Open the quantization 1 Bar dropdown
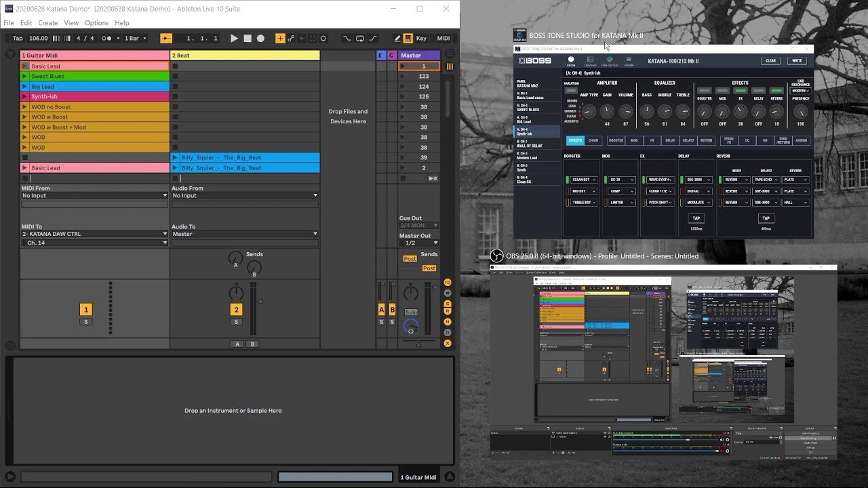The height and width of the screenshot is (488, 868). click(136, 39)
